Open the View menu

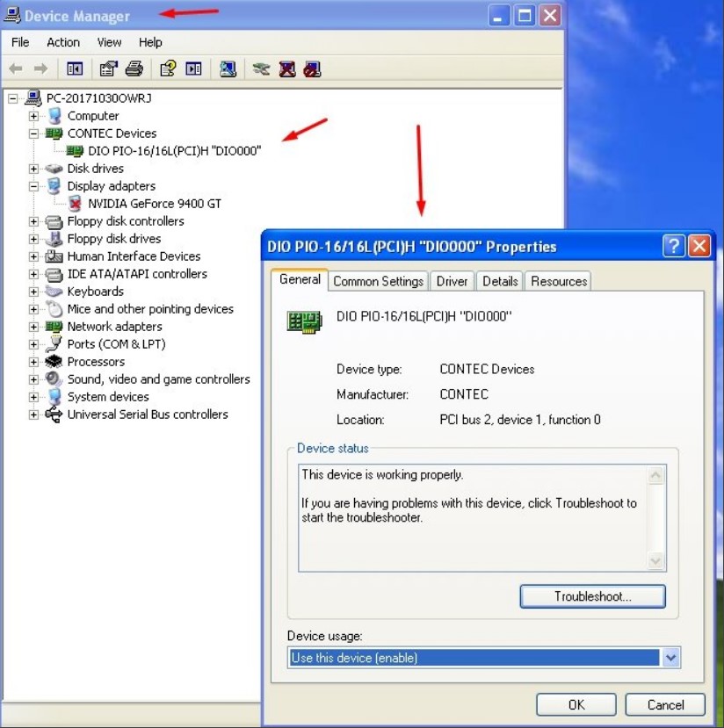pos(109,42)
